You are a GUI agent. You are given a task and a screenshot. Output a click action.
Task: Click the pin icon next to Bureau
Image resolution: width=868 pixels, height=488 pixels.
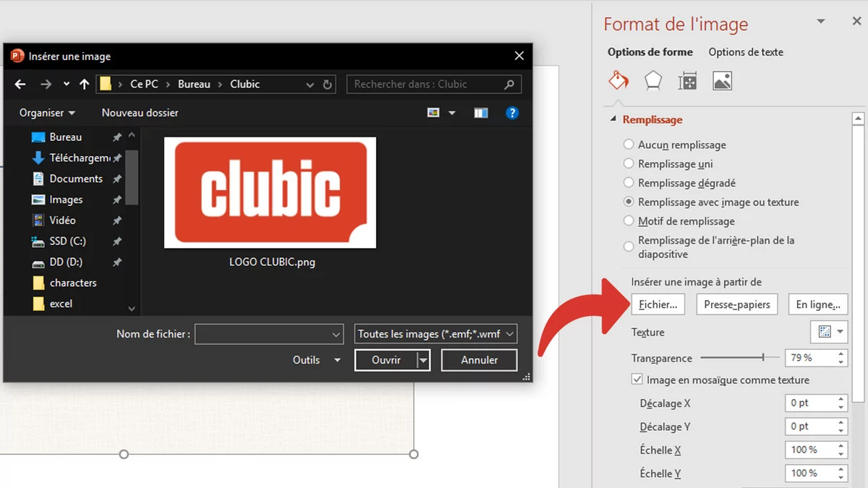(x=116, y=137)
